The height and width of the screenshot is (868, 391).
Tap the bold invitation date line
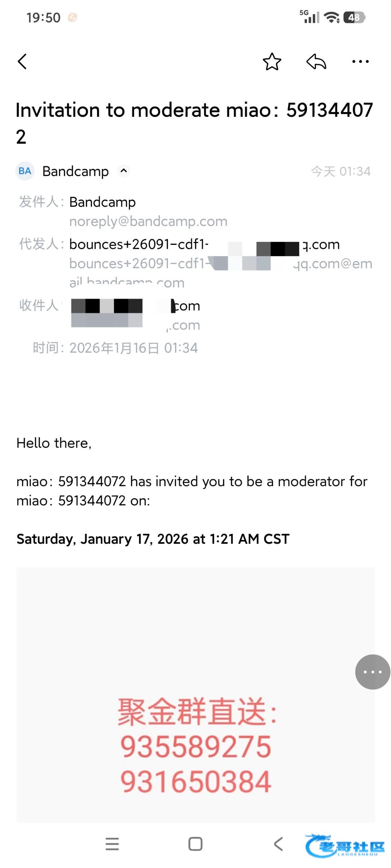click(153, 539)
